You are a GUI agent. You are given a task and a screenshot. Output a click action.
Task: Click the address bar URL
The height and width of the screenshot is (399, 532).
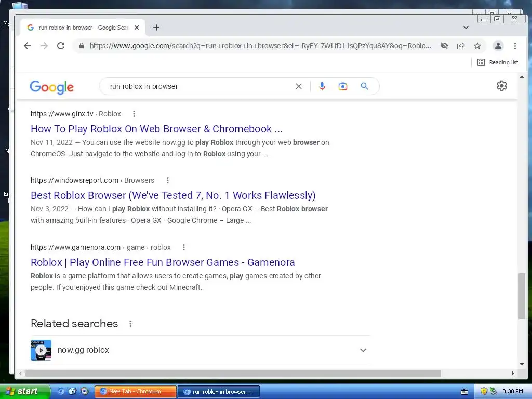tap(261, 46)
